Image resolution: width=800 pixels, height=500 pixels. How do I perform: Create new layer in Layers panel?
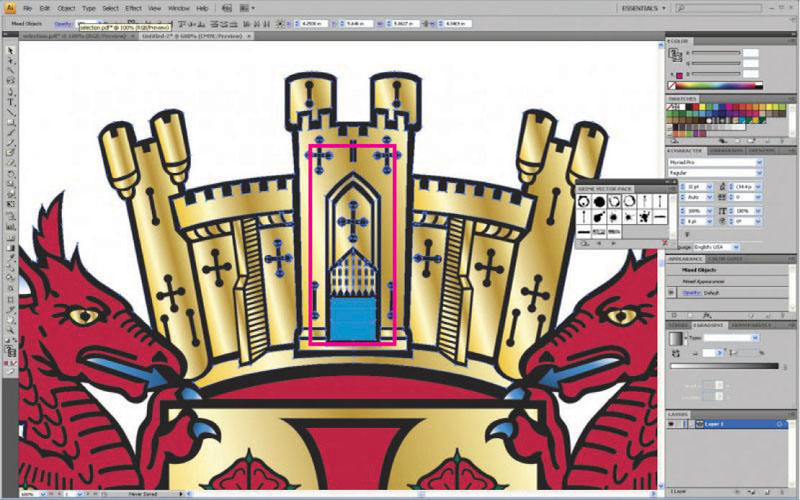pos(768,491)
